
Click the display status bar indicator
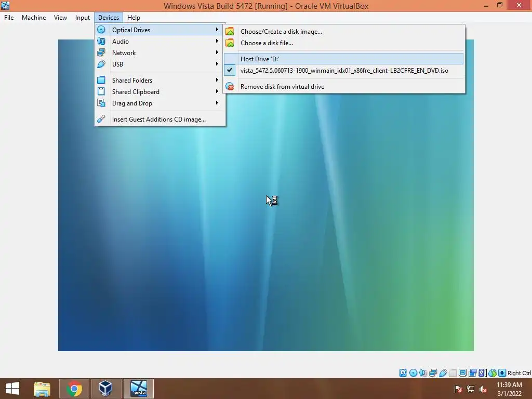[462, 373]
